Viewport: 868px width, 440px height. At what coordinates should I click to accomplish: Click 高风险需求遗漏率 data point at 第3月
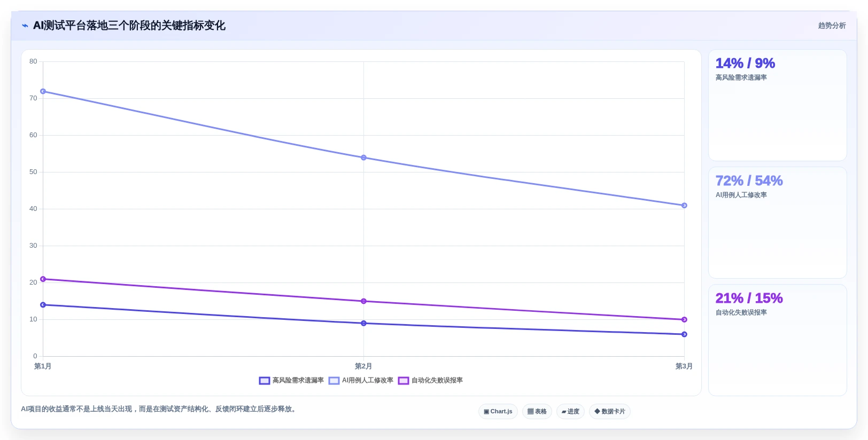[x=684, y=334]
